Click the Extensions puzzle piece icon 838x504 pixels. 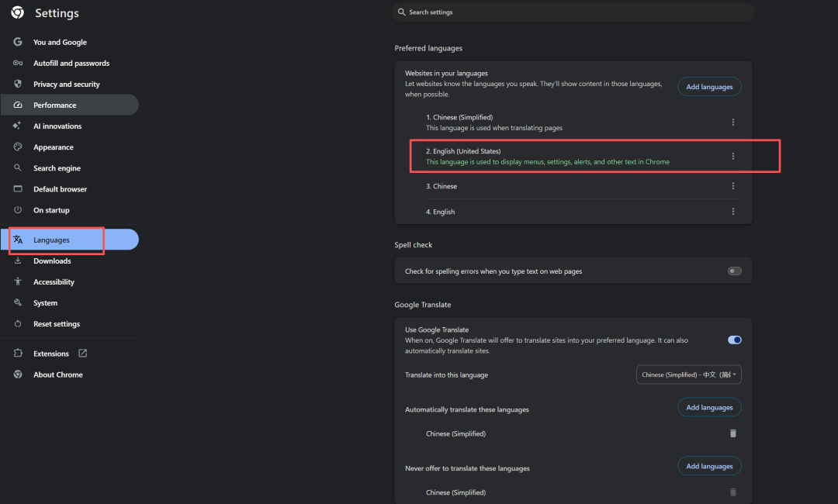(18, 354)
